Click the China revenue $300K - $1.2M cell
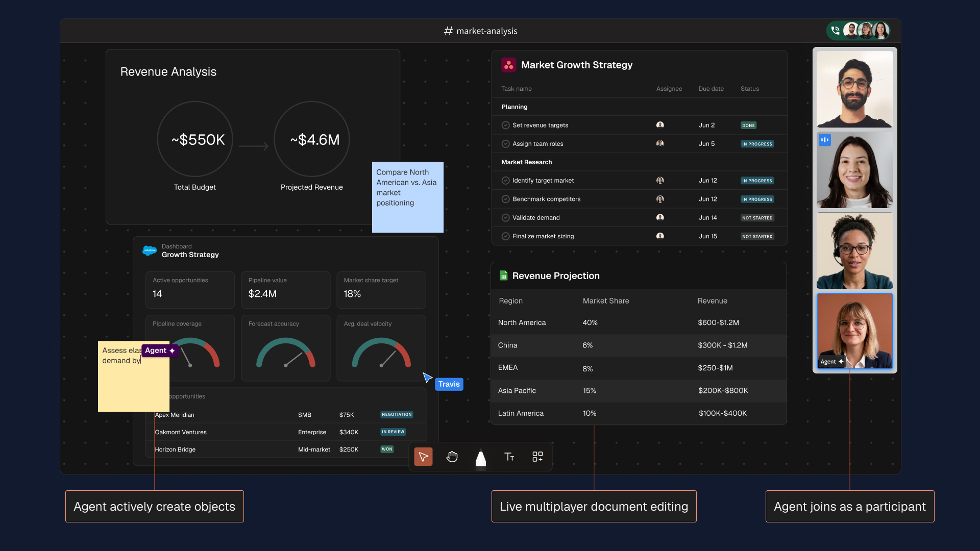The height and width of the screenshot is (551, 980). (x=723, y=345)
